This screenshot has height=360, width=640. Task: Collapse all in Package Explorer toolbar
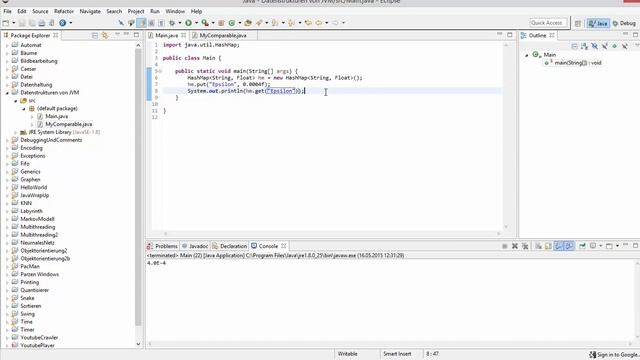click(x=95, y=36)
